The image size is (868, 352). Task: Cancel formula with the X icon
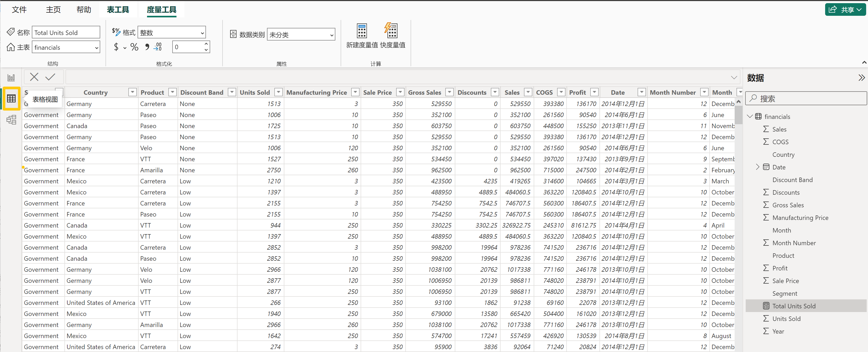pos(34,77)
